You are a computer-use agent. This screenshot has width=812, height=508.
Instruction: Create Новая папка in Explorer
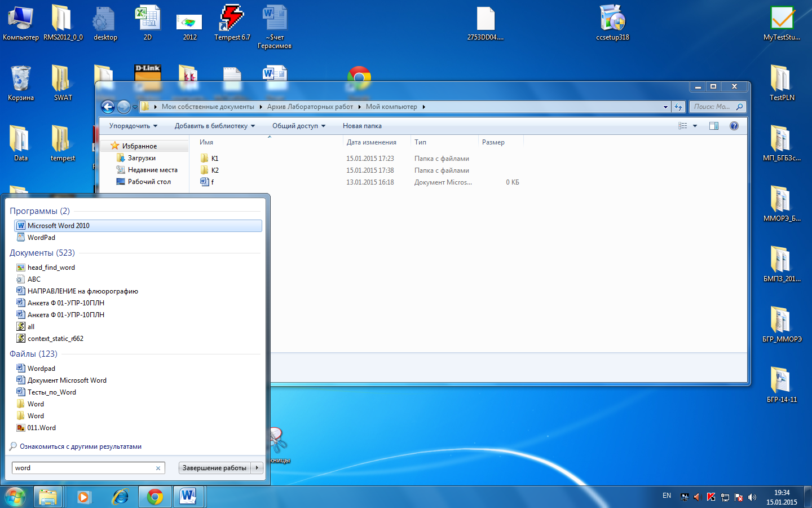pos(362,126)
